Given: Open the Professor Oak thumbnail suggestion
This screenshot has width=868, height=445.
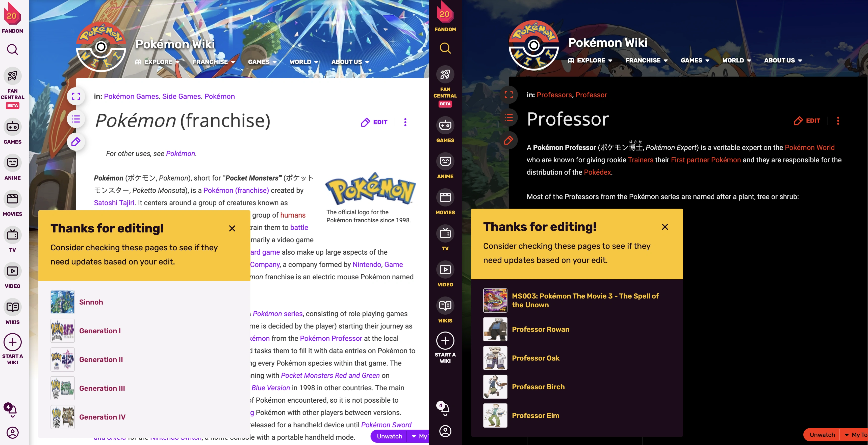Looking at the screenshot, I should 495,358.
